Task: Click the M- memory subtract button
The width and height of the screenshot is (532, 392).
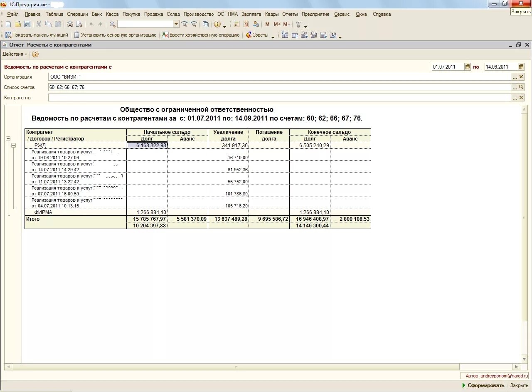Action: (x=286, y=24)
